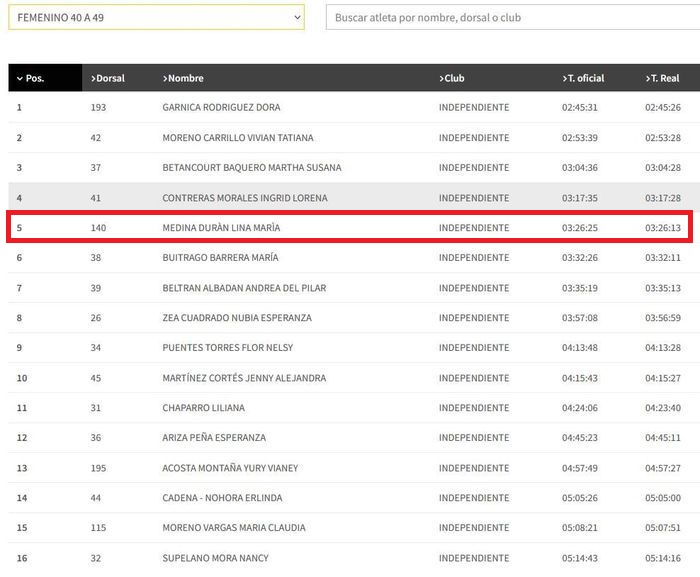
Task: Open the FEMENINO 40 A 49 category dropdown
Action: pyautogui.click(x=156, y=17)
